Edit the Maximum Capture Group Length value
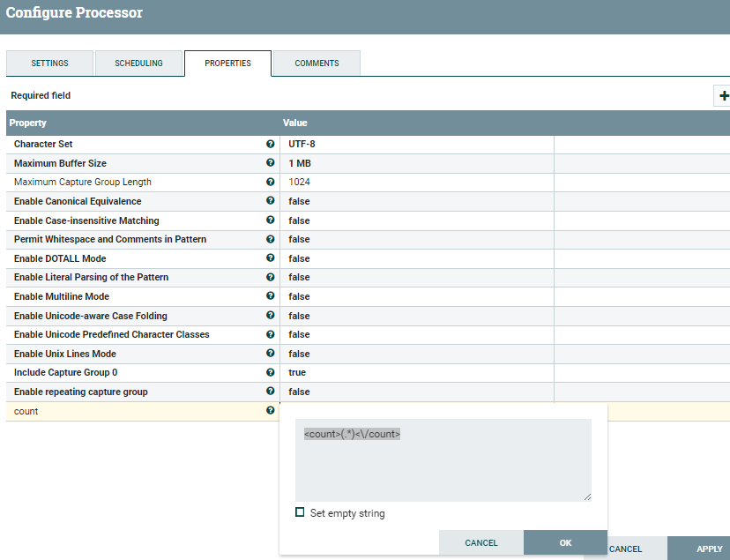Image resolution: width=730 pixels, height=560 pixels. (x=416, y=182)
